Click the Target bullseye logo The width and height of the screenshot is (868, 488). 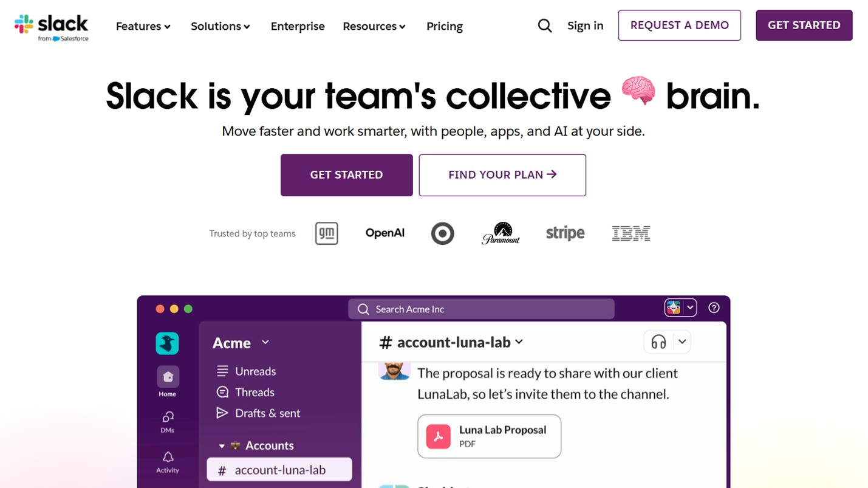[442, 233]
